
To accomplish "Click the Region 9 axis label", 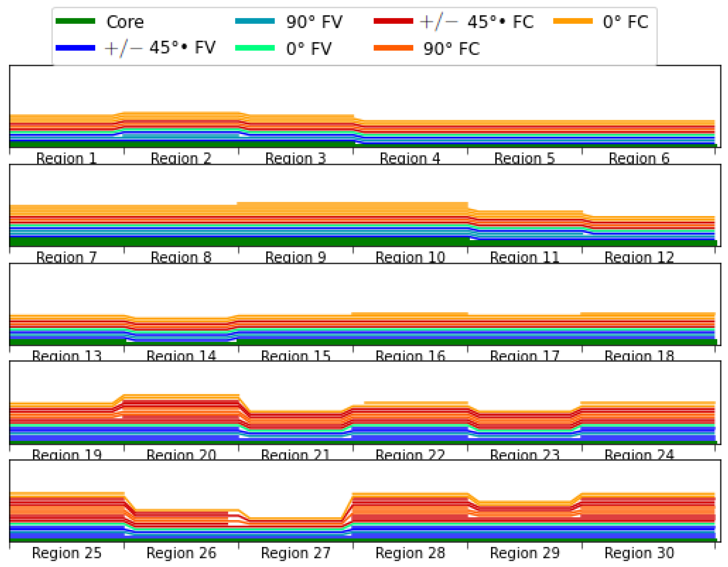I will (295, 257).
